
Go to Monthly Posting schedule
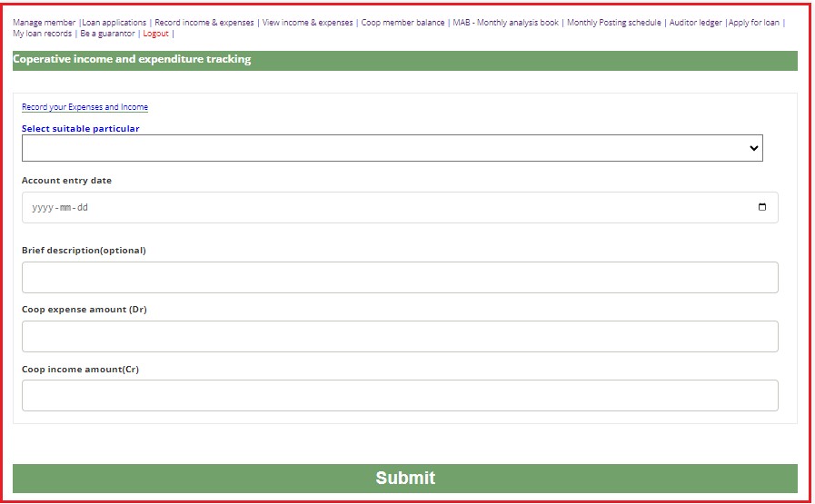pyautogui.click(x=614, y=23)
